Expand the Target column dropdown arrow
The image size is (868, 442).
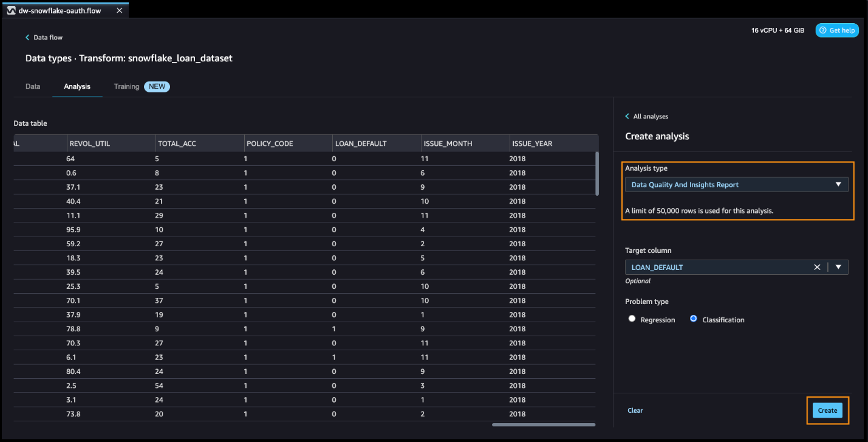point(838,267)
